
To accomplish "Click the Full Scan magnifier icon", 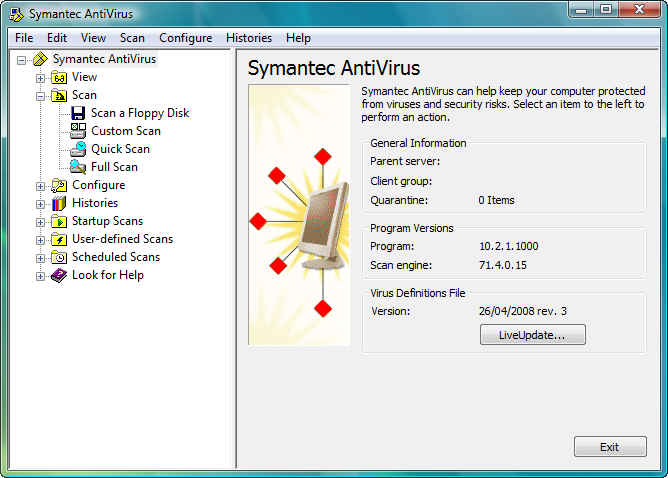I will pyautogui.click(x=78, y=167).
